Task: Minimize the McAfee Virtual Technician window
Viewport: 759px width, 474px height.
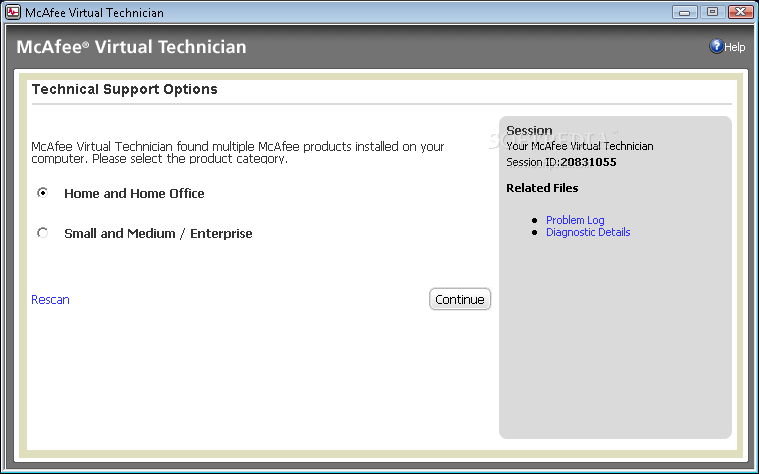Action: [x=684, y=12]
